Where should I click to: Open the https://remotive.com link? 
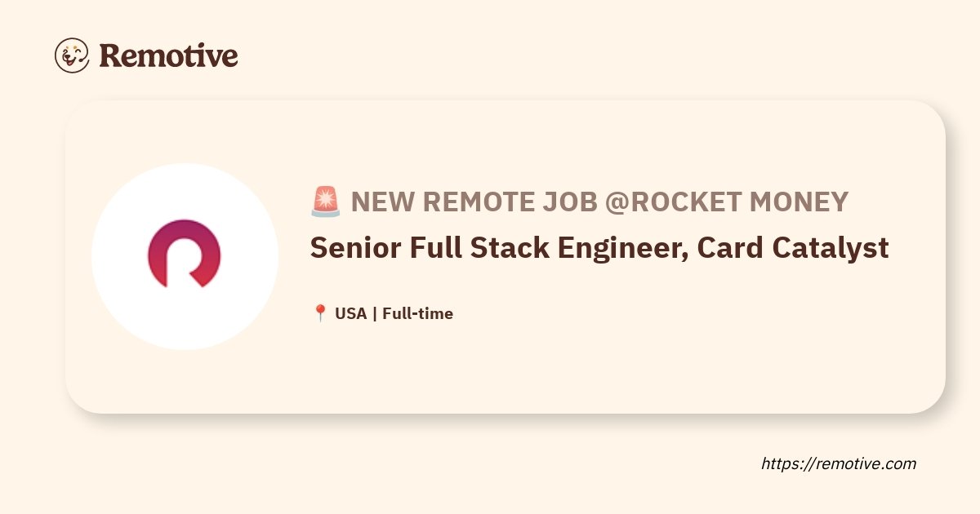[839, 463]
